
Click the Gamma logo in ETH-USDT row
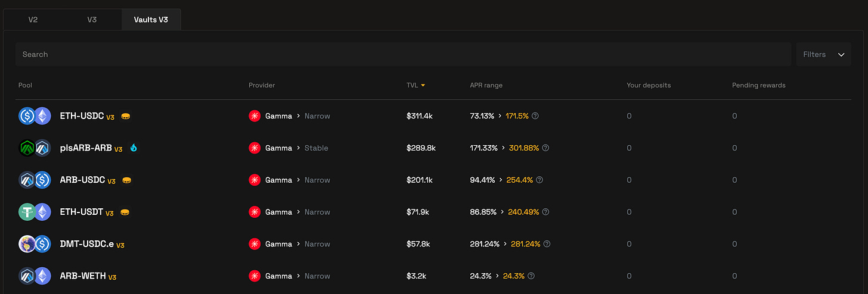(255, 212)
